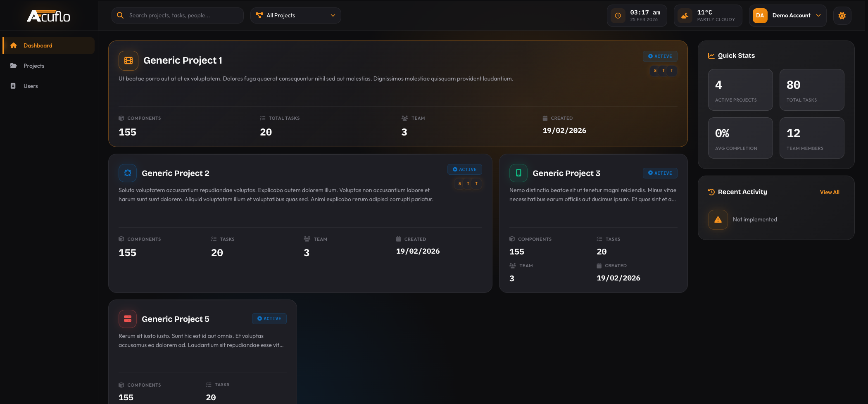Open the settings gear

(x=842, y=15)
